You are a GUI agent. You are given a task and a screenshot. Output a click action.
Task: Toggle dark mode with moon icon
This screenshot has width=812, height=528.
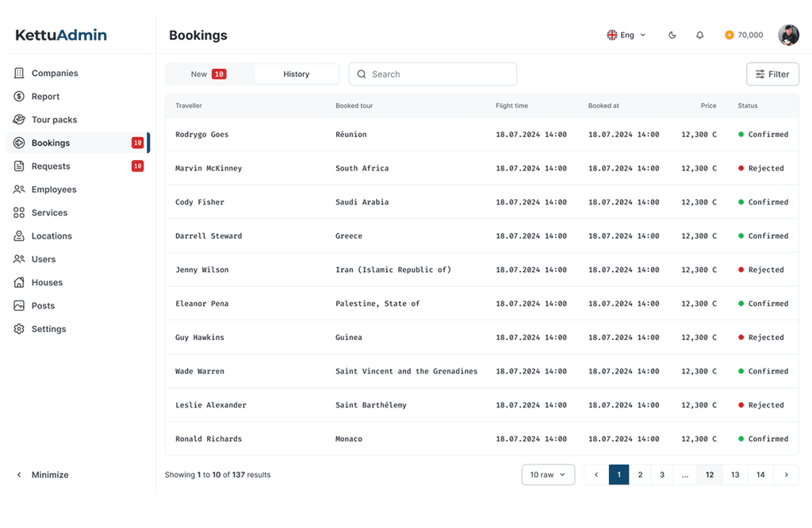[x=672, y=35]
